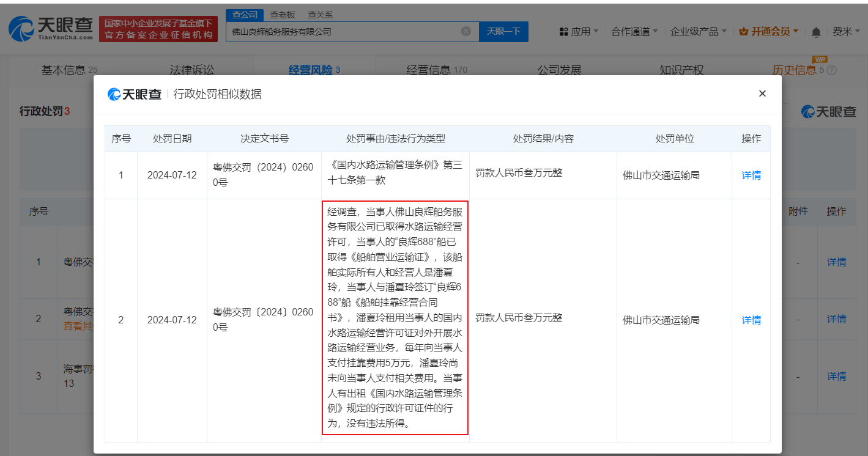The image size is (868, 456).
Task: Close the 行政处罚相似数据 dialog
Action: click(x=762, y=94)
